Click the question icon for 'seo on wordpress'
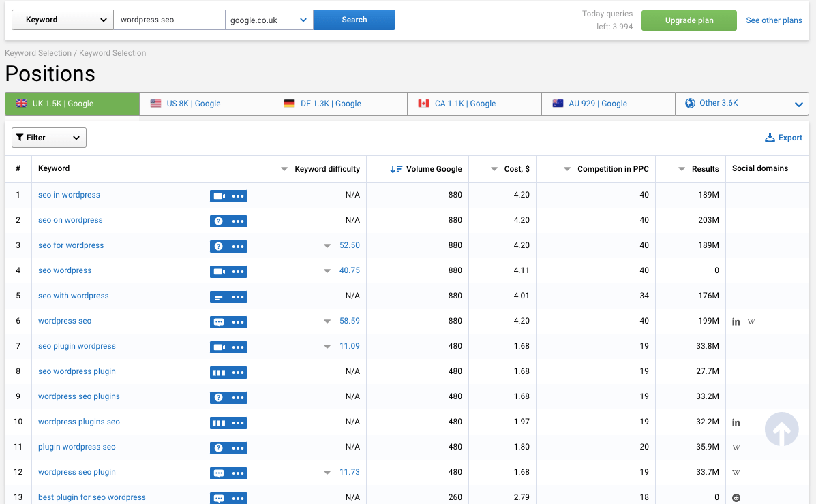The image size is (816, 504). 219,221
